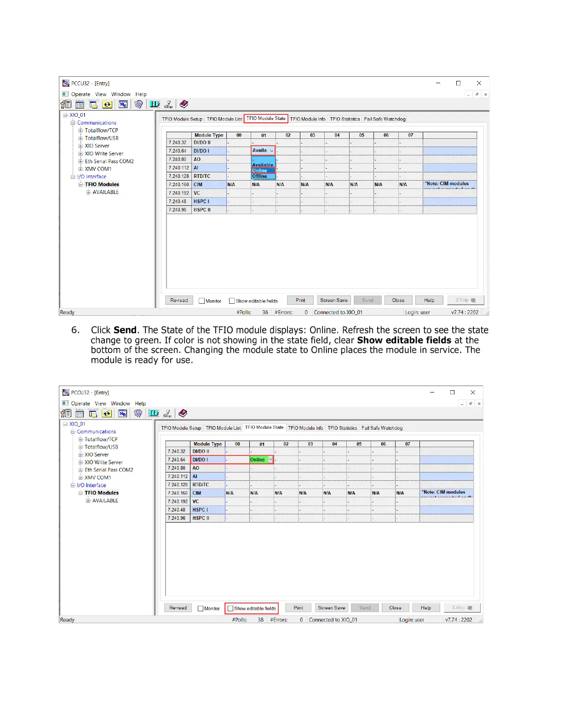Viewport: 563px width, 728px height.
Task: Enable the Monitor checkbox in upper window
Action: (x=201, y=301)
